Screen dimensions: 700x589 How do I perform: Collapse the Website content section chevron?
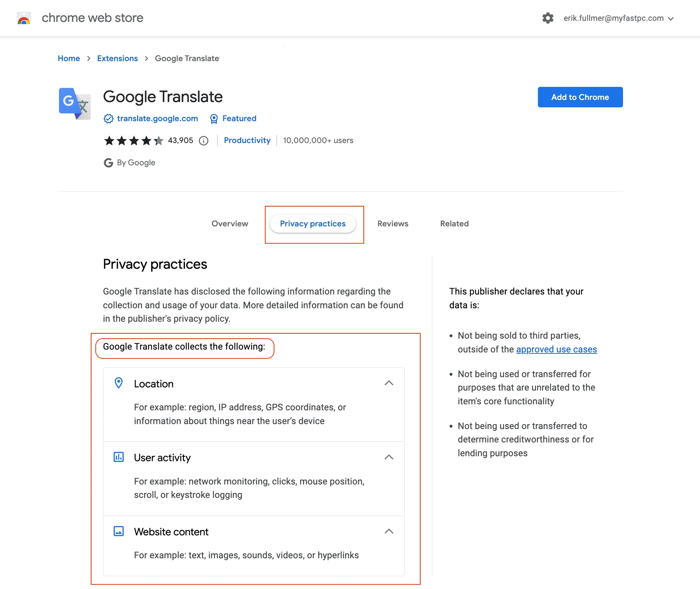coord(389,531)
